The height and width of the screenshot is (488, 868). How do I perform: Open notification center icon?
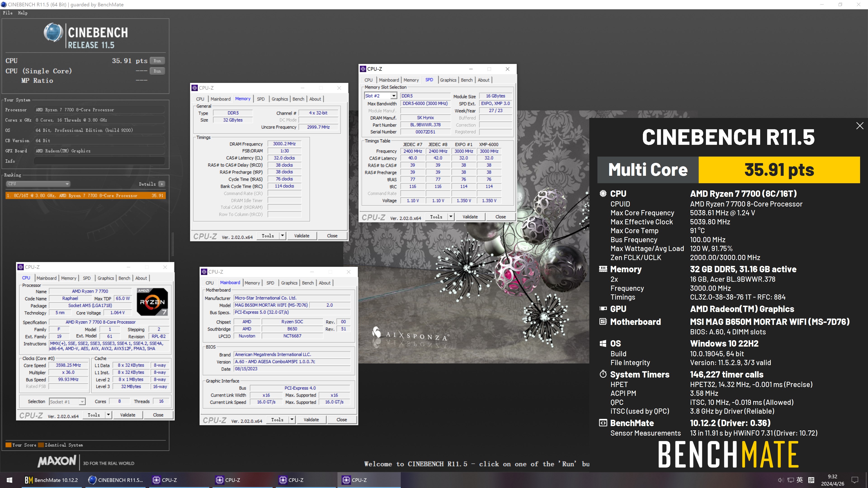pos(855,480)
